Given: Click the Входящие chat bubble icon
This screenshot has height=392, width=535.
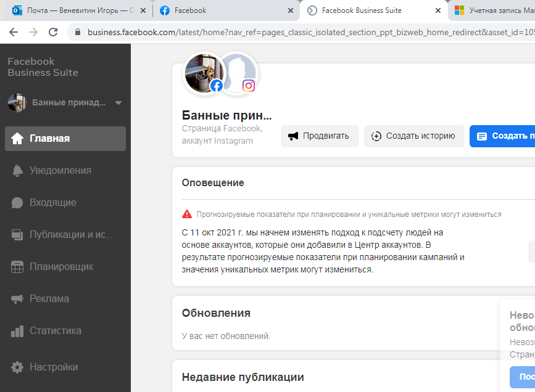Looking at the screenshot, I should pos(17,203).
